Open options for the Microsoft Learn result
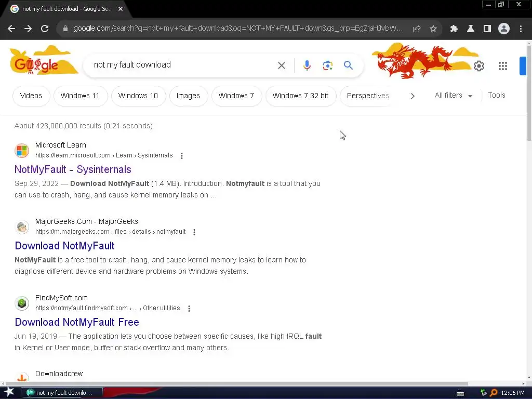The image size is (532, 399). [x=182, y=156]
